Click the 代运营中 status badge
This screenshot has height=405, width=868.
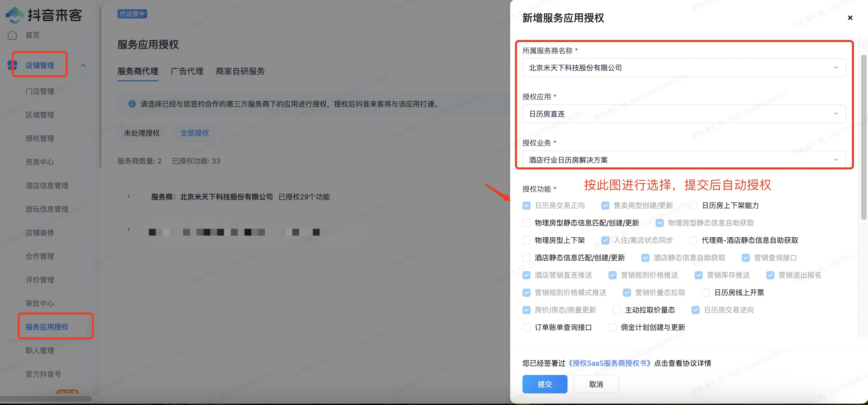click(132, 14)
